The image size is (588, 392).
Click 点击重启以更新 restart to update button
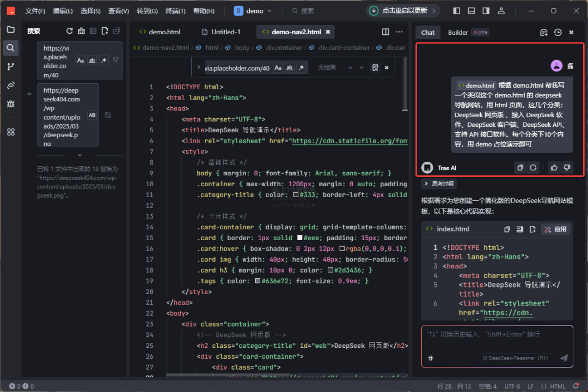coord(403,11)
